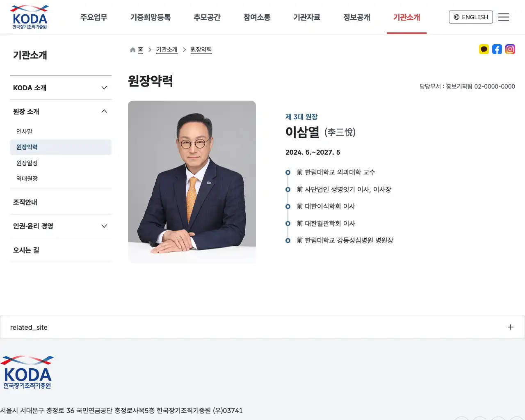Click the 원장일정 sidebar link

pos(27,163)
